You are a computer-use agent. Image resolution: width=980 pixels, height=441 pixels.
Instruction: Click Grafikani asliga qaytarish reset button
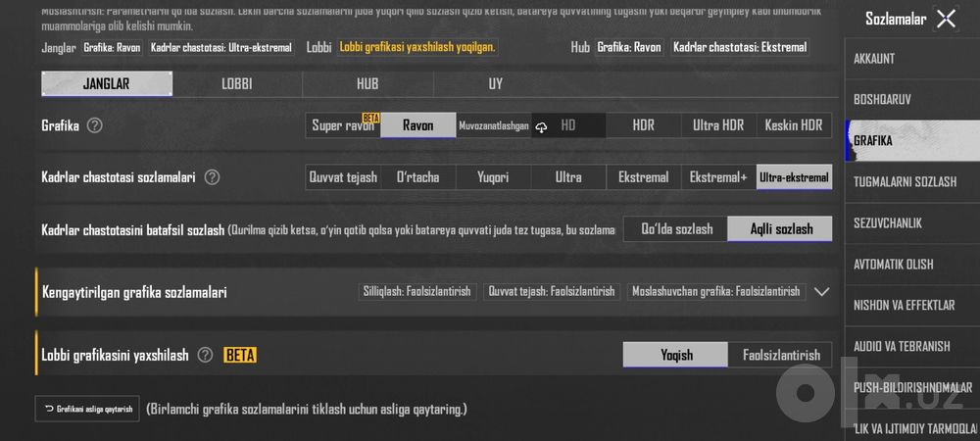coord(87,409)
